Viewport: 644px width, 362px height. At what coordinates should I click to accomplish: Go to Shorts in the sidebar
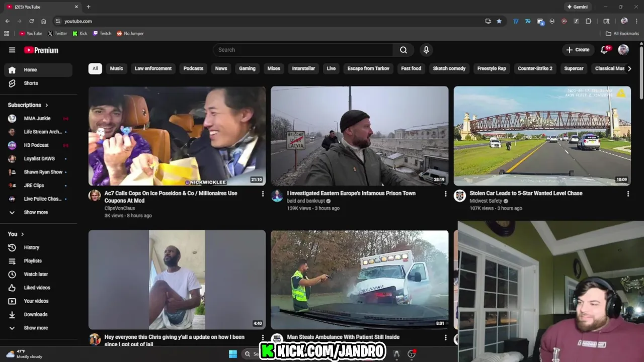pos(38,83)
